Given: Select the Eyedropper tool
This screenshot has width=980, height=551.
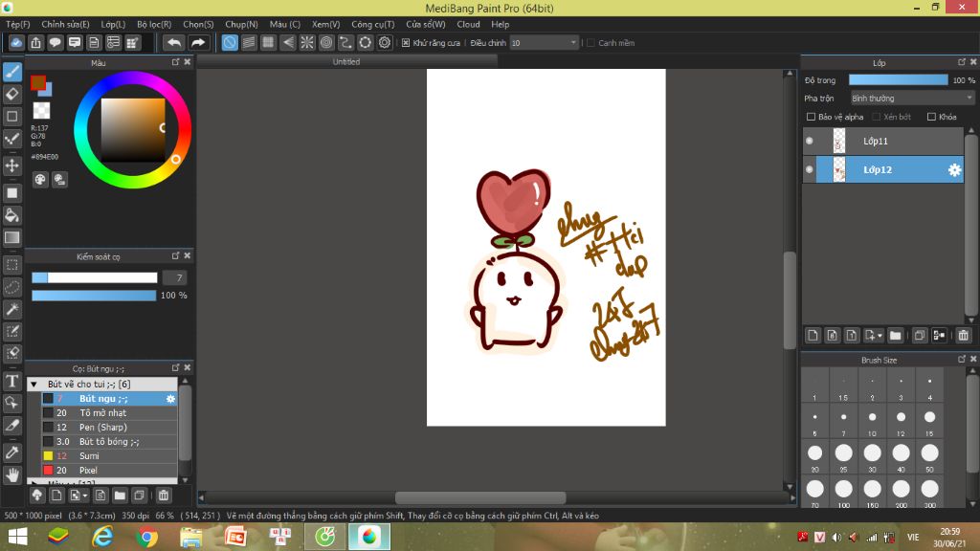Looking at the screenshot, I should pyautogui.click(x=12, y=452).
